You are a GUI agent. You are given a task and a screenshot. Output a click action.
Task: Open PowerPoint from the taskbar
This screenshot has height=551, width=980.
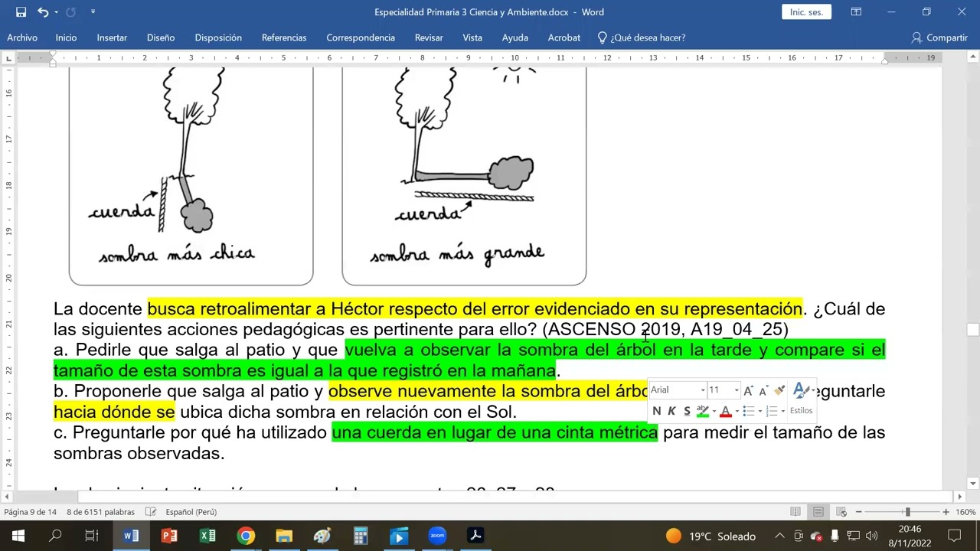tap(169, 536)
